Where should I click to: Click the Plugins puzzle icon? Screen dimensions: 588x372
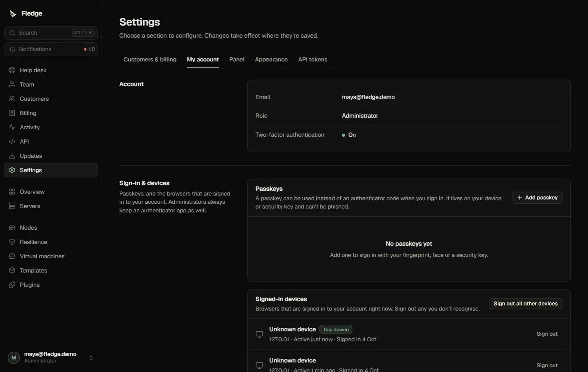(12, 285)
